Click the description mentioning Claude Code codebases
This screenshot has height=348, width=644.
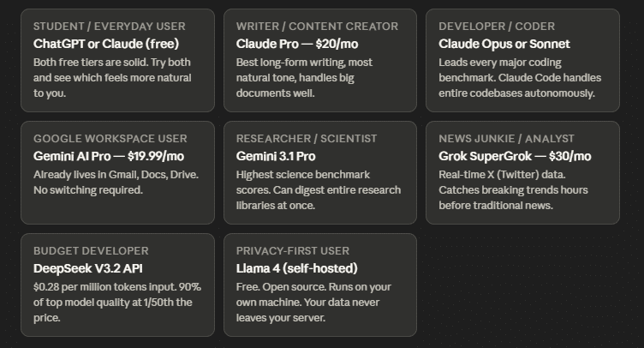[519, 78]
